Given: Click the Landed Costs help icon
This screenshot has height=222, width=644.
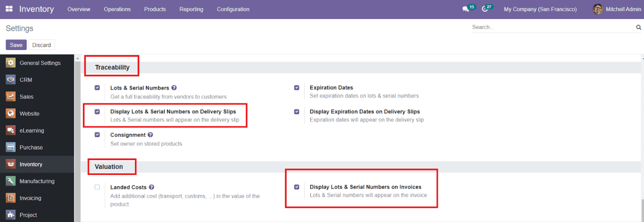Looking at the screenshot, I should 152,187.
